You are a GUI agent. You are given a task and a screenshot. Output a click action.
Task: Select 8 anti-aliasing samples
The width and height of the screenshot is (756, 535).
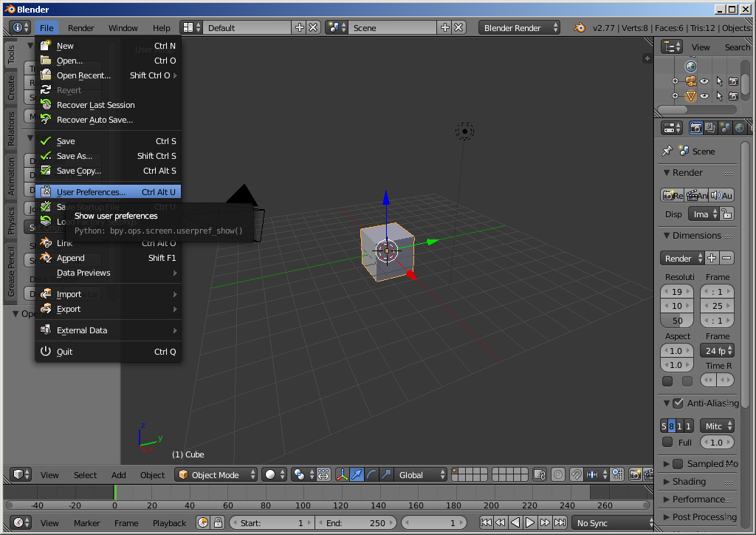pos(671,426)
